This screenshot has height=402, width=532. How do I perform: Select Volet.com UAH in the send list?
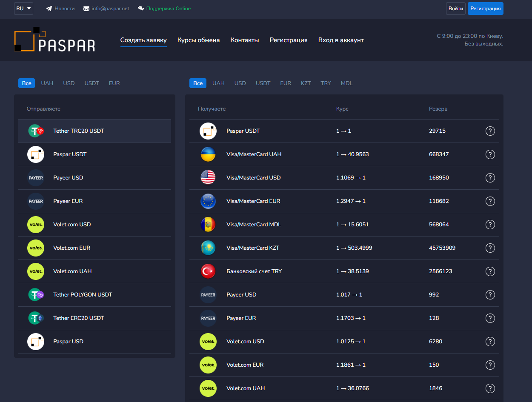94,271
